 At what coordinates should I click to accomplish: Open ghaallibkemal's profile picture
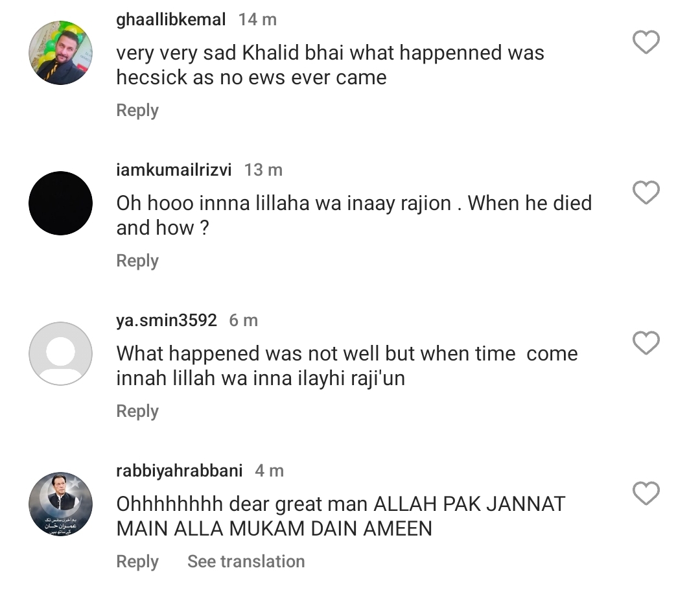(61, 53)
